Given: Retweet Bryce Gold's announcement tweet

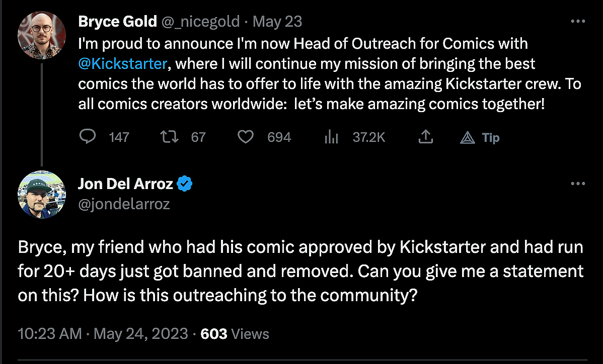Looking at the screenshot, I should [x=167, y=137].
